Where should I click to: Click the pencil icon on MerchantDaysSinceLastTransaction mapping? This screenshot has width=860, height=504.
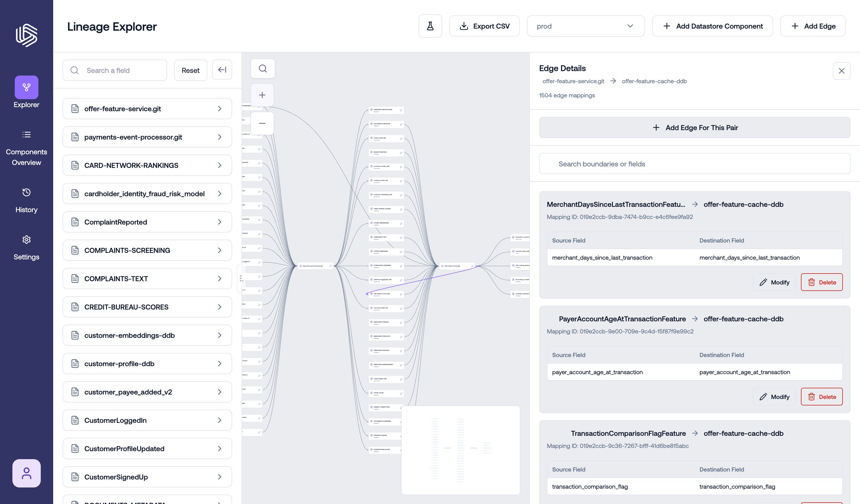(x=763, y=282)
